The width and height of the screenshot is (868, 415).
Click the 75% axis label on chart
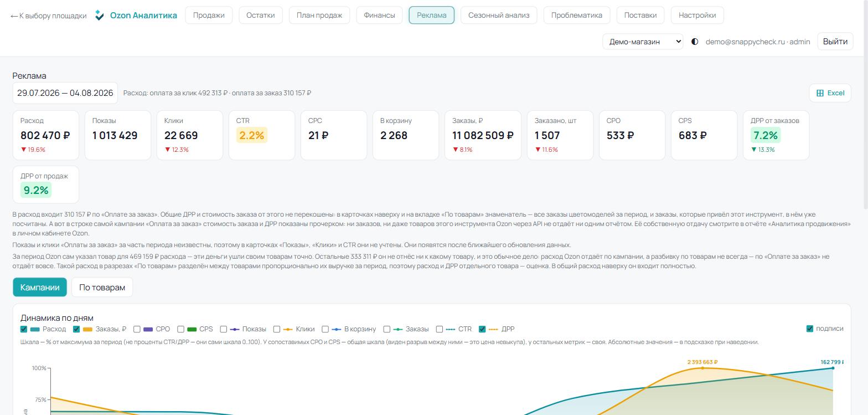click(40, 399)
